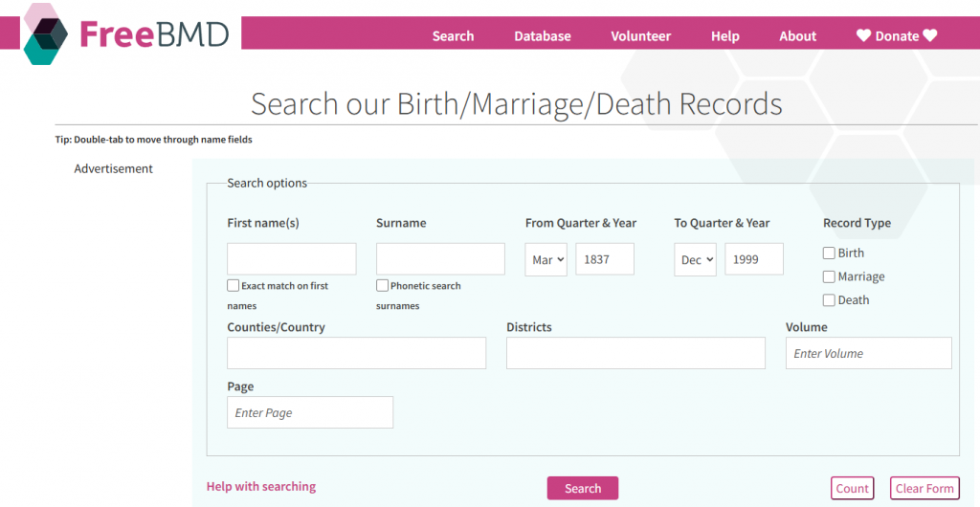Enable Phonetic search surnames option
Screen dimensions: 980x507
[x=383, y=285]
